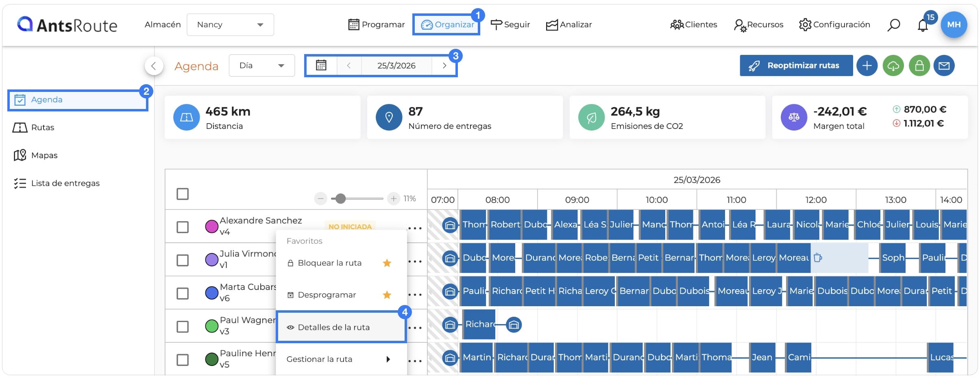
Task: Tick the select-all routes checkbox
Action: [183, 194]
